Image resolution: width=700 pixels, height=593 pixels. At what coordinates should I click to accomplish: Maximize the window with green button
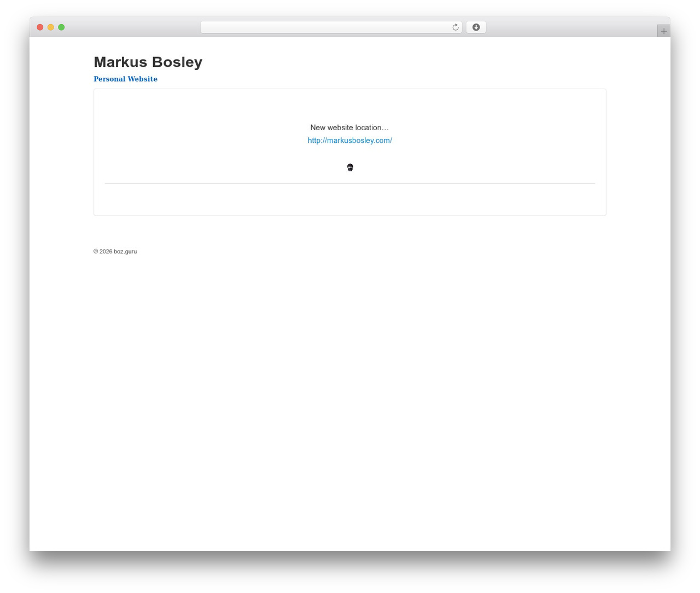(61, 27)
